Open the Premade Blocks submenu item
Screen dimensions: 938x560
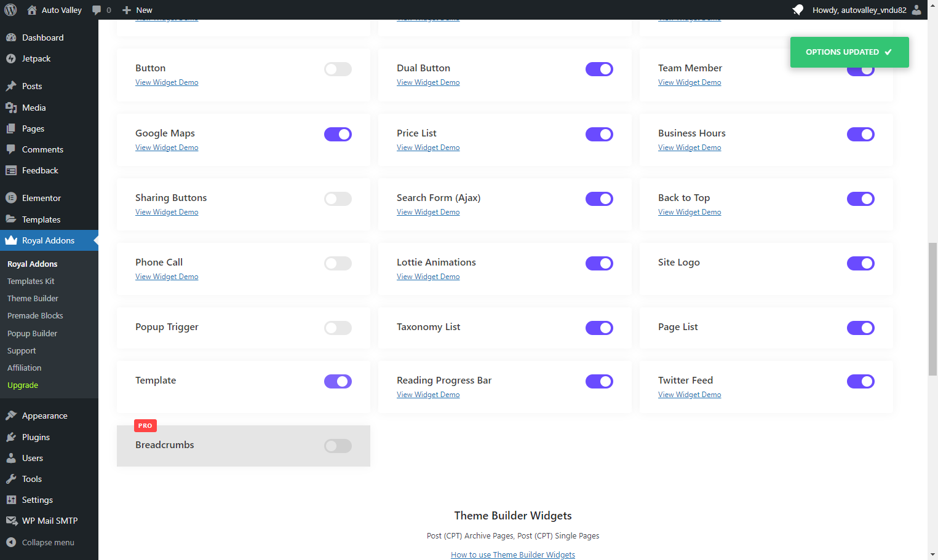(x=35, y=315)
